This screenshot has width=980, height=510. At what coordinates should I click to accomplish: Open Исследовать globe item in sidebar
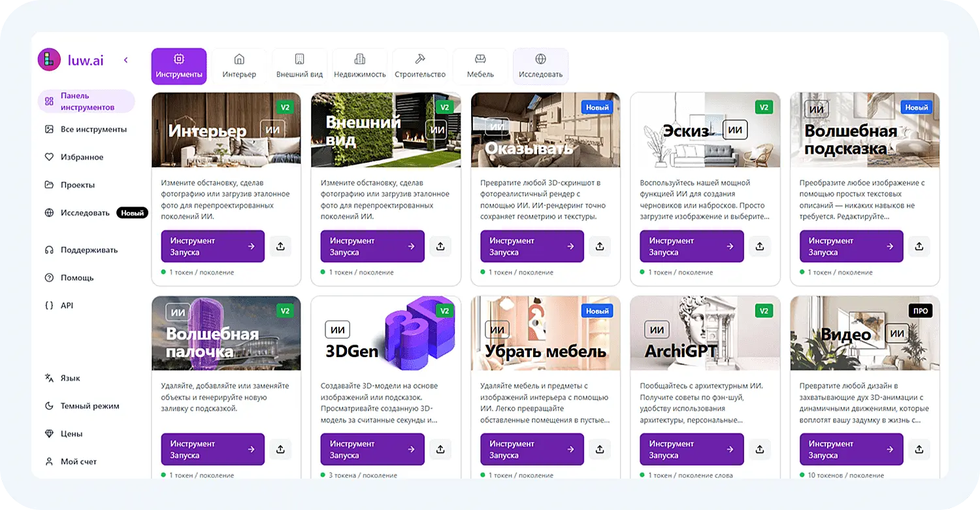(x=85, y=212)
